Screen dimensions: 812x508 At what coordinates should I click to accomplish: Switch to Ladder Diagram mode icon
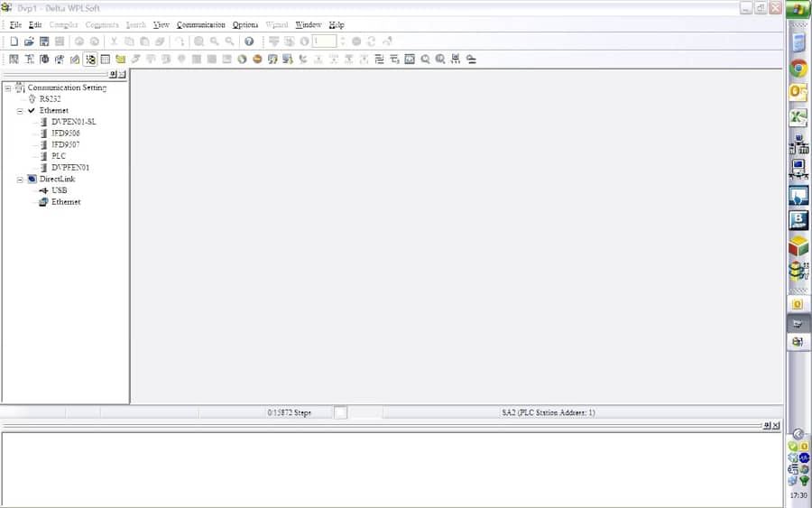(14, 59)
